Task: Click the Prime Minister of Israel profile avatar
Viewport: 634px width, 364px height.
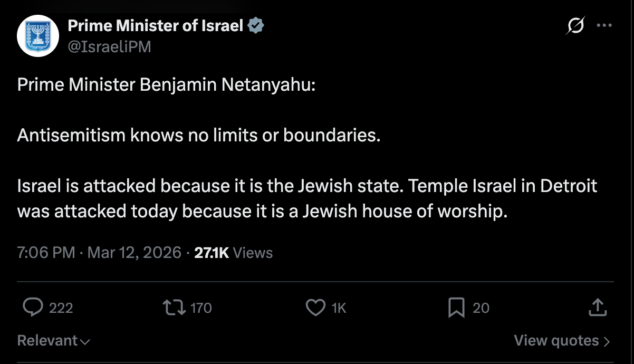Action: [37, 36]
